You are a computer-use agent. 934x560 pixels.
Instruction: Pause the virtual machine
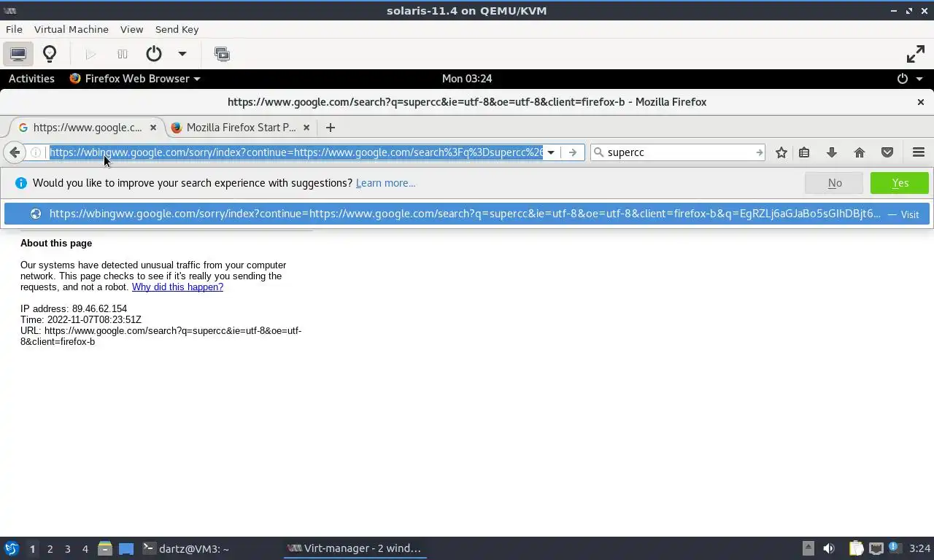pos(123,54)
